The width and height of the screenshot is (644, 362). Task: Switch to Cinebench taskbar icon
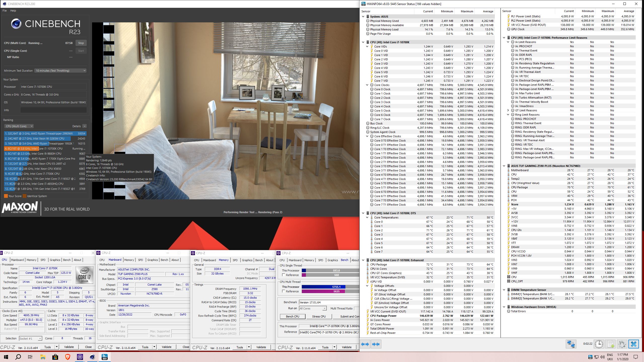pos(92,357)
